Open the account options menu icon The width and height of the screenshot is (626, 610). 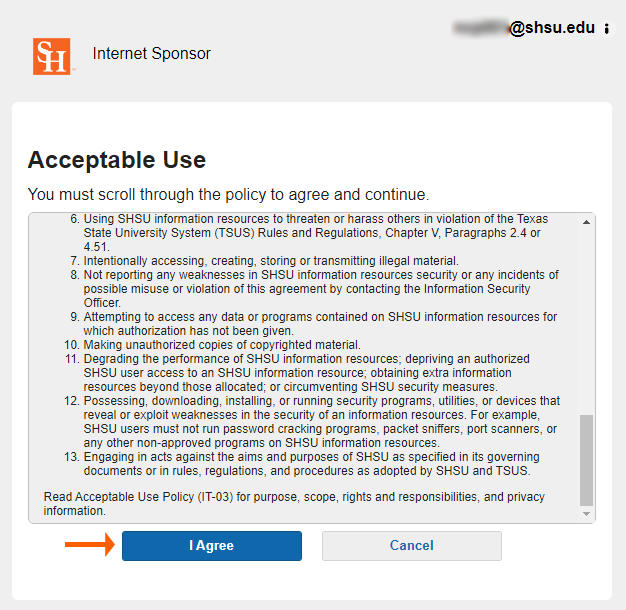click(606, 29)
